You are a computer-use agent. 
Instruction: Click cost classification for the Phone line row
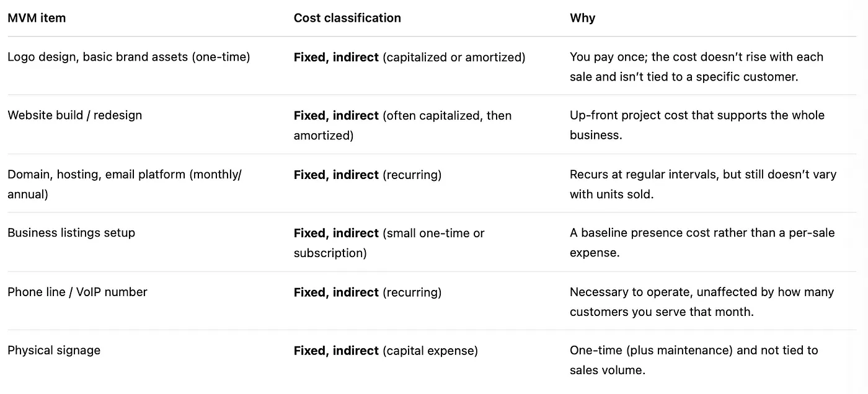click(368, 292)
